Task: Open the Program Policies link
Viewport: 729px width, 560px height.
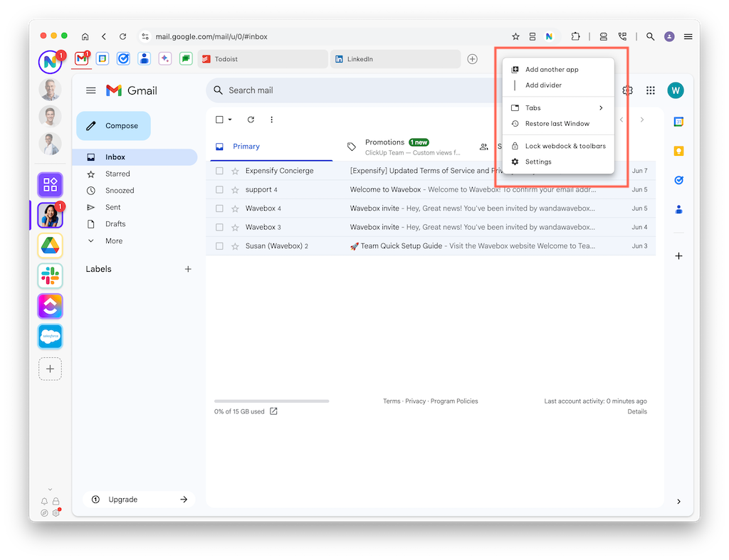Action: (x=454, y=401)
